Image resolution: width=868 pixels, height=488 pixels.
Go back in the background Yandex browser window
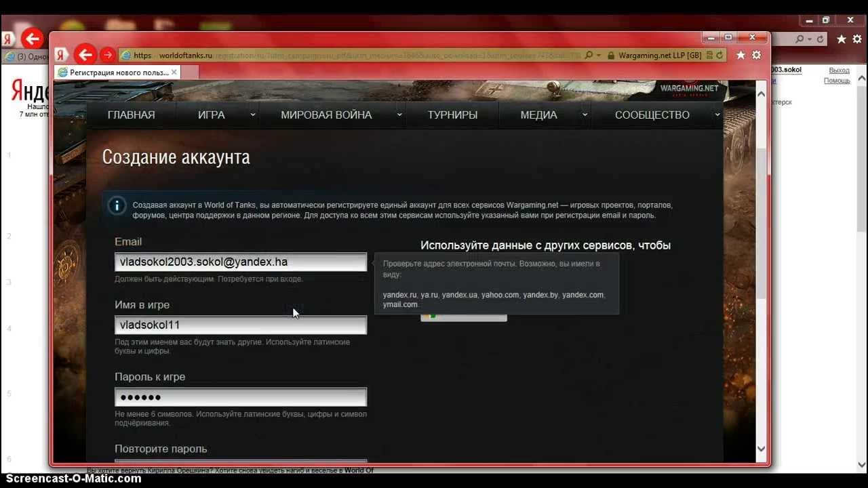coord(33,39)
